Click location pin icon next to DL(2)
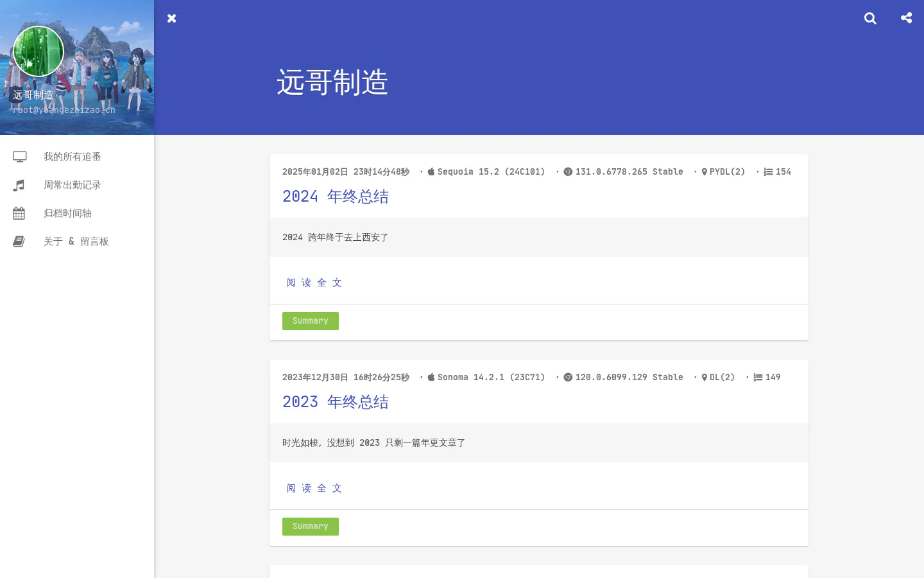Viewport: 924px width, 578px height. click(x=705, y=378)
